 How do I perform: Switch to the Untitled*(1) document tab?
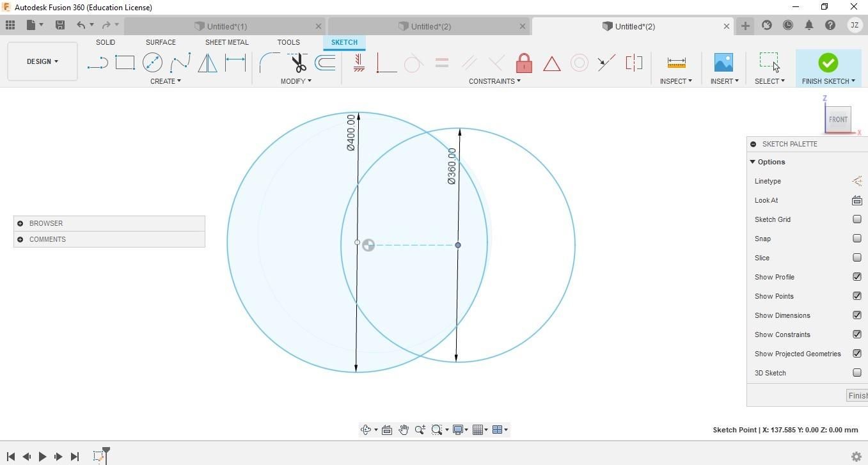tap(225, 26)
